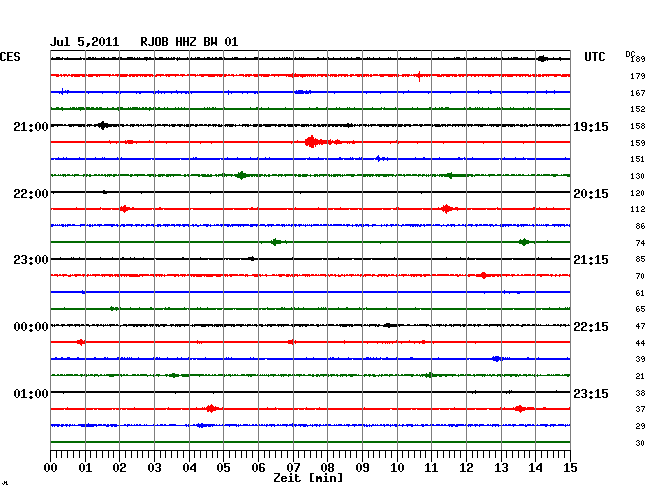Click the x-axis minute tick label "03"
650x494 pixels.
(154, 468)
